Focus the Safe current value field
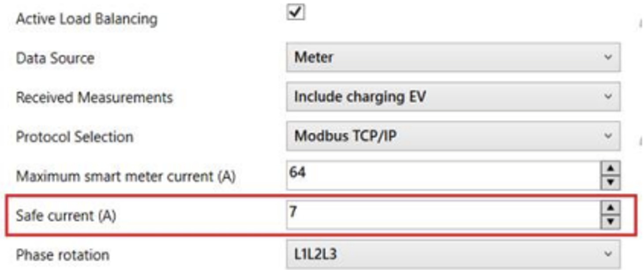The width and height of the screenshot is (644, 270). coord(441,214)
